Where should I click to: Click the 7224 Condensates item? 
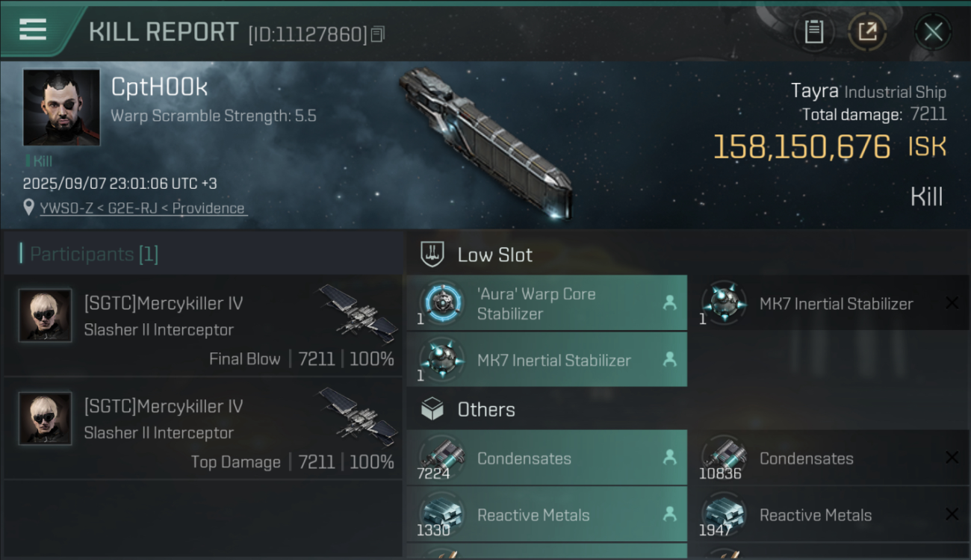547,458
